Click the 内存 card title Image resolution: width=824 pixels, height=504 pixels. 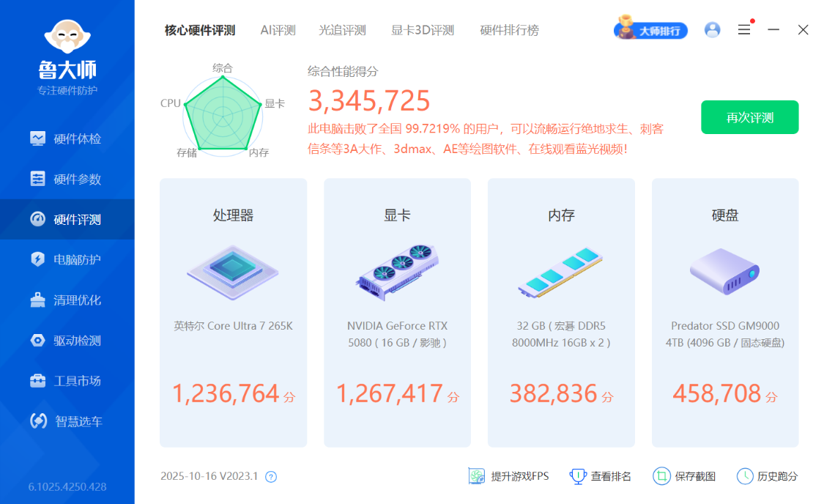[561, 215]
